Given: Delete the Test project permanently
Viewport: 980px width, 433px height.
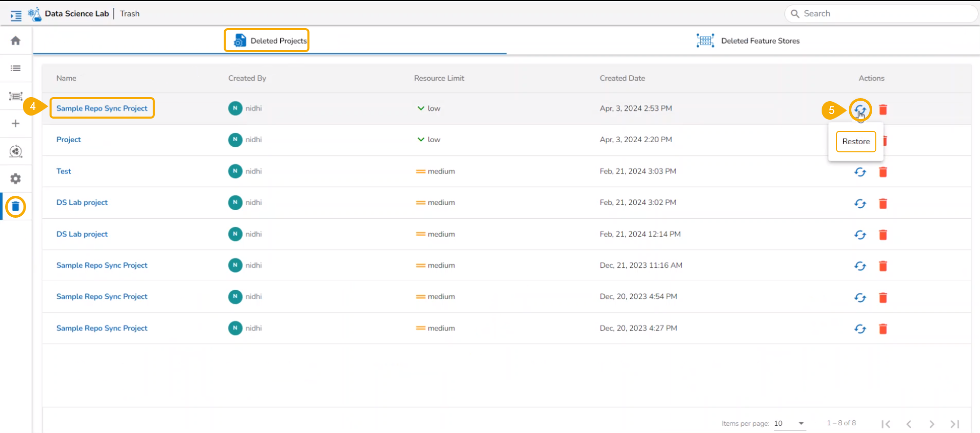Looking at the screenshot, I should pyautogui.click(x=883, y=172).
